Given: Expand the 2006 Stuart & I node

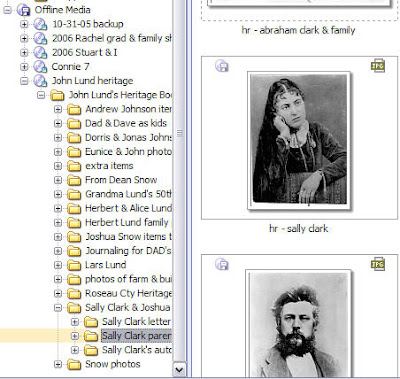Looking at the screenshot, I should [x=24, y=53].
